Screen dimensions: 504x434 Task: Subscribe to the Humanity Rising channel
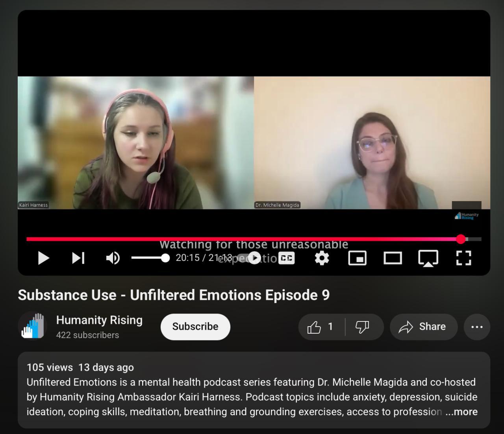coord(195,327)
